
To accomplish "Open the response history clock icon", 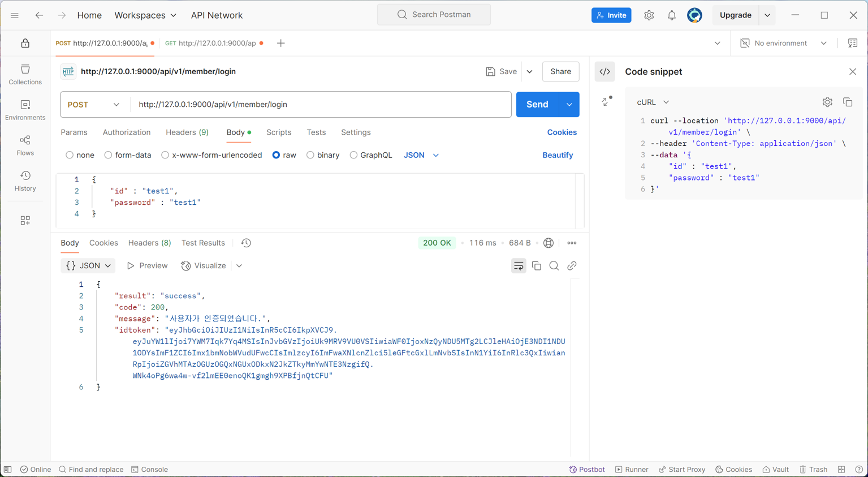I will coord(246,243).
